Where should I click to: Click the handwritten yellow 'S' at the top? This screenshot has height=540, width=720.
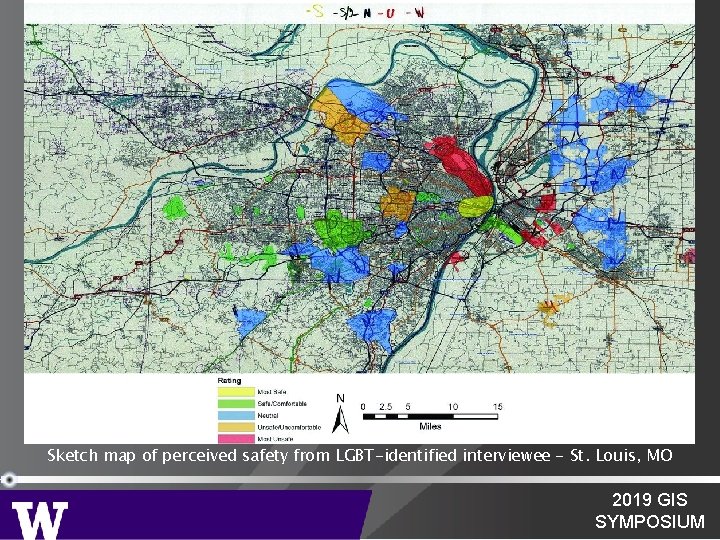click(316, 11)
